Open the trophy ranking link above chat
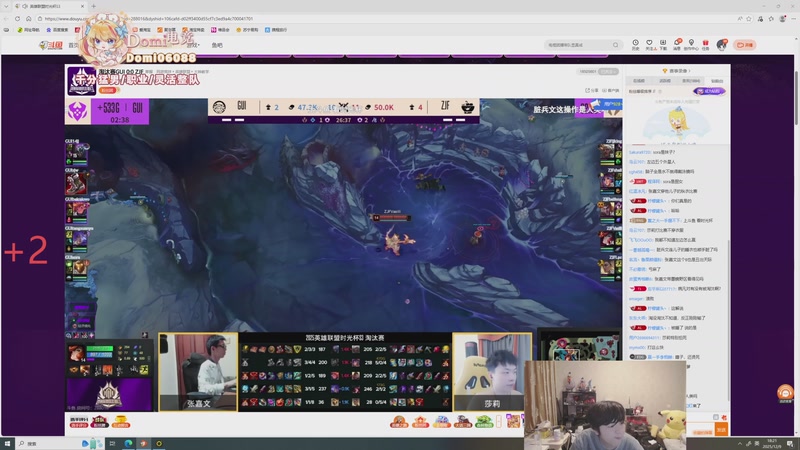This screenshot has height=450, width=800. (676, 70)
